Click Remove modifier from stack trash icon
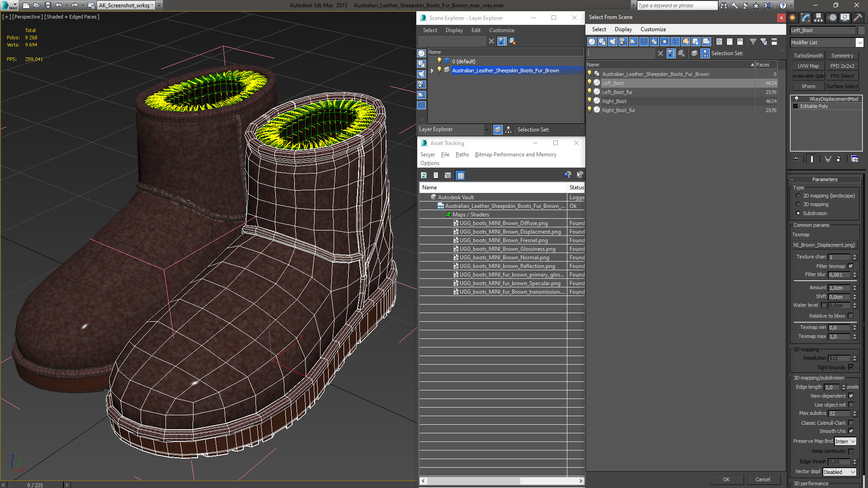 tap(839, 159)
